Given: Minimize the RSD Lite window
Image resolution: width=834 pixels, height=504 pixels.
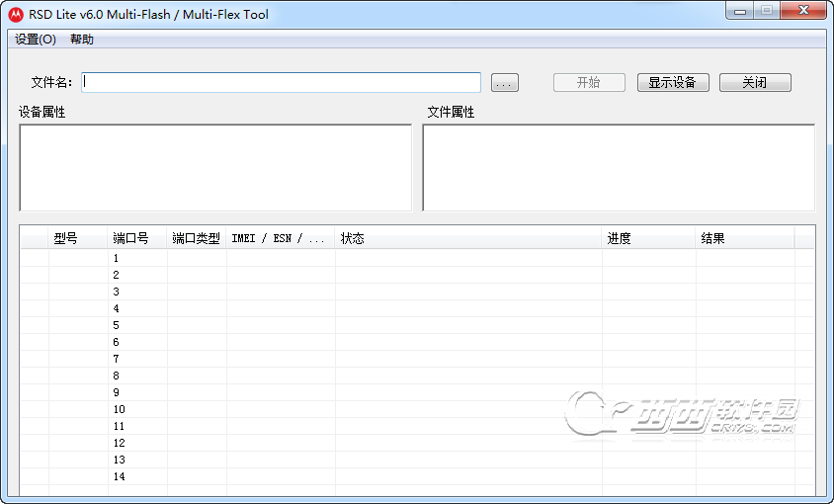Looking at the screenshot, I should coord(739,10).
